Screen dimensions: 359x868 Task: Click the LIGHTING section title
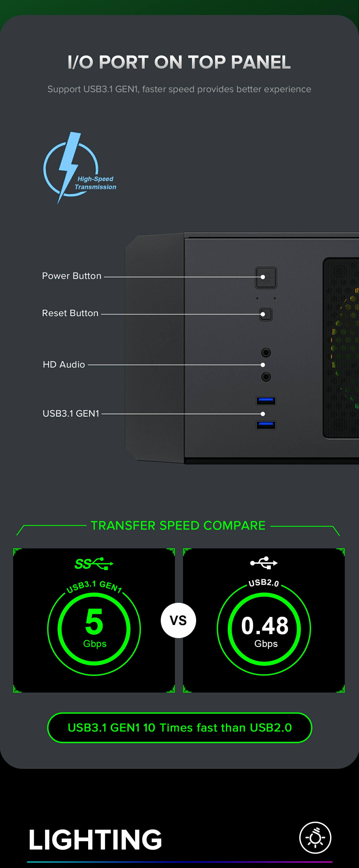coord(95,840)
